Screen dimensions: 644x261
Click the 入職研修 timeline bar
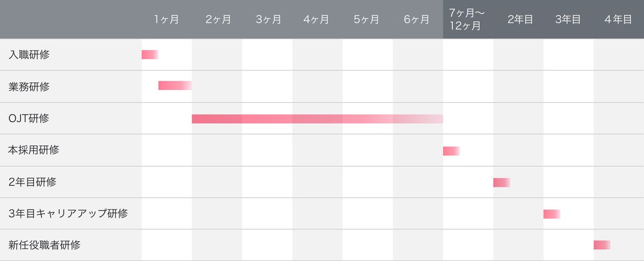tap(150, 55)
